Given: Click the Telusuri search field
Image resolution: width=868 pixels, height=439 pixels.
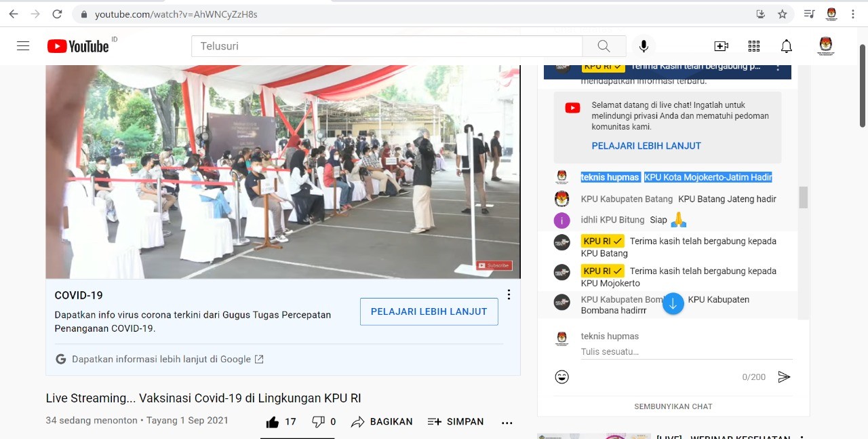Looking at the screenshot, I should coord(387,46).
